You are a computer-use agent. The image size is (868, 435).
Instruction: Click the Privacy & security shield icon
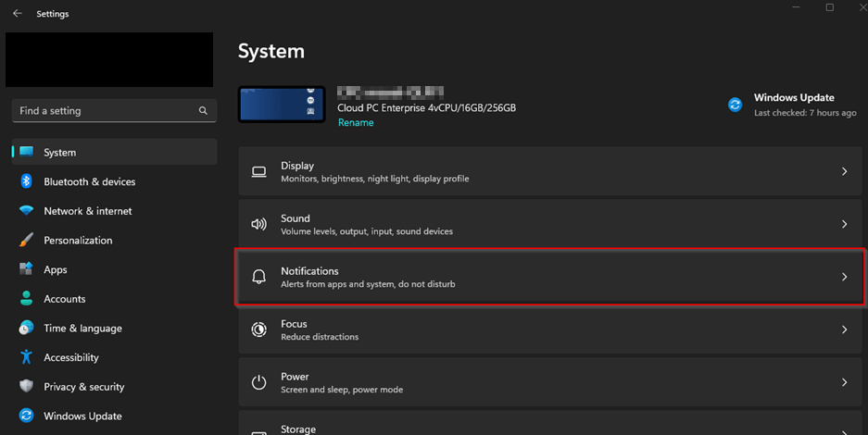point(27,387)
